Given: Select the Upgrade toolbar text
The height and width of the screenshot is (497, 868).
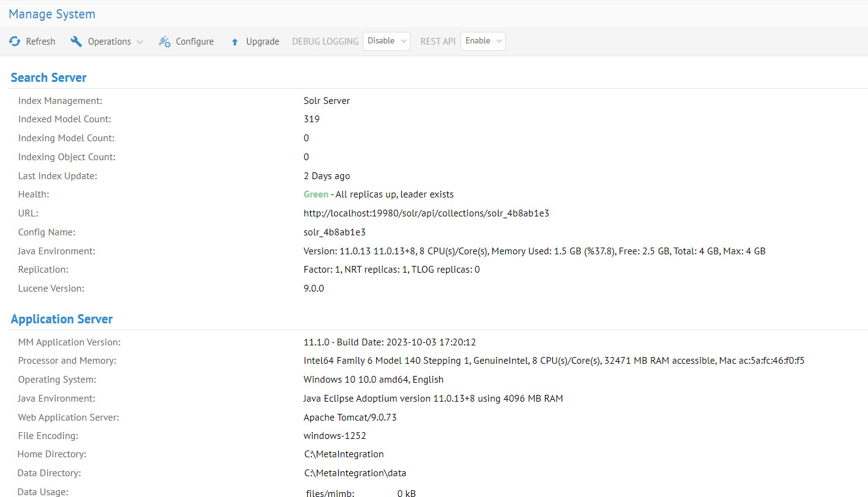Looking at the screenshot, I should pyautogui.click(x=262, y=42).
